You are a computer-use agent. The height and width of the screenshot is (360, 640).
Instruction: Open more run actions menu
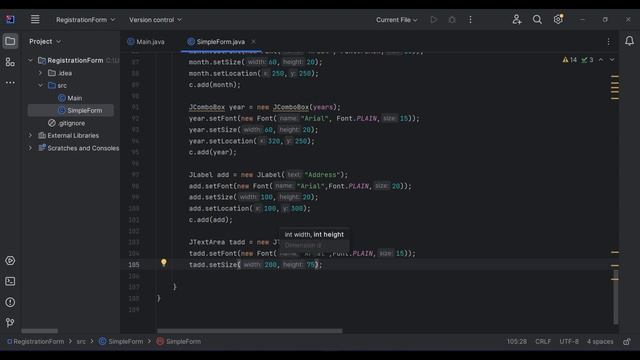470,20
